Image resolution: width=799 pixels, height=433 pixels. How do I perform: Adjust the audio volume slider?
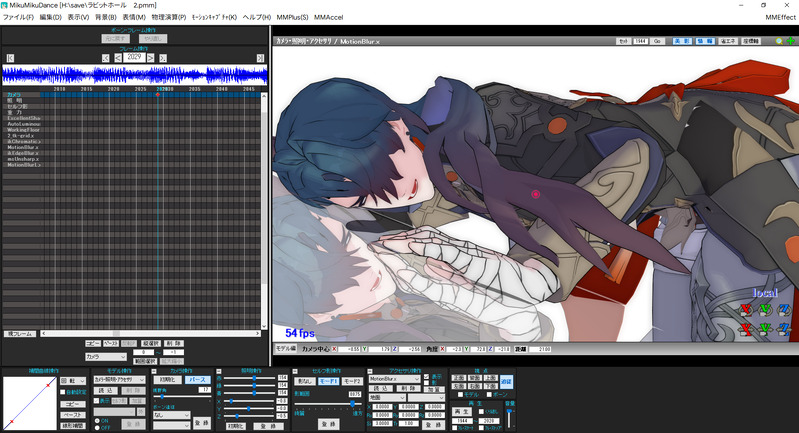click(x=509, y=419)
